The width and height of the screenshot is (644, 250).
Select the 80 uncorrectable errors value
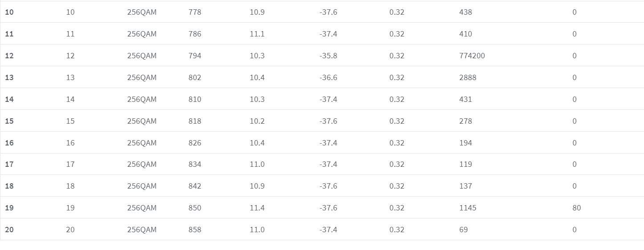pos(576,208)
